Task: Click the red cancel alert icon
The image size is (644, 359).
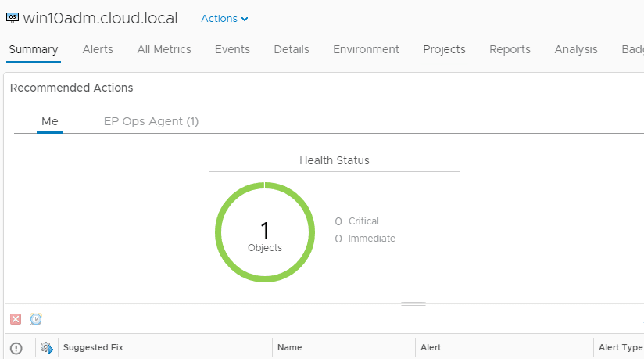Action: point(16,319)
